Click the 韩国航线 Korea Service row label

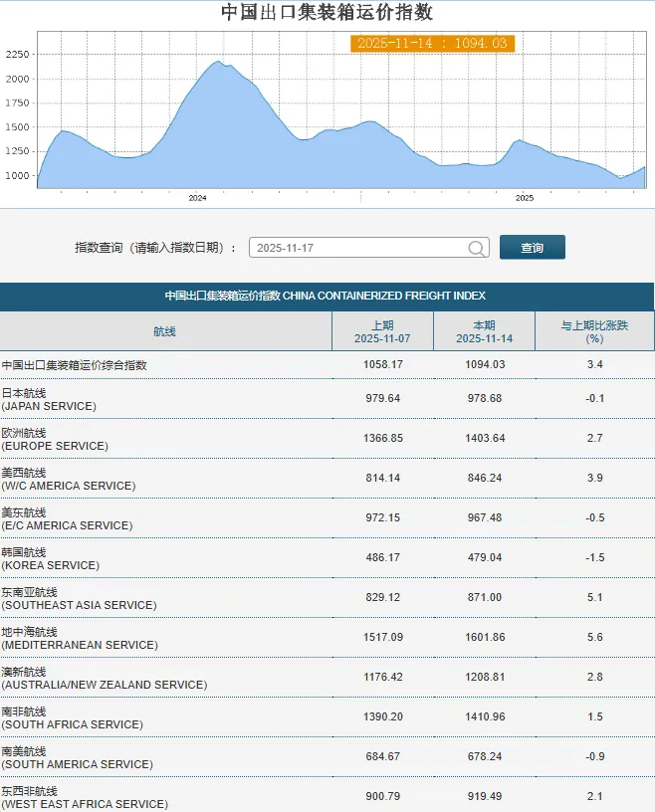coord(50,558)
